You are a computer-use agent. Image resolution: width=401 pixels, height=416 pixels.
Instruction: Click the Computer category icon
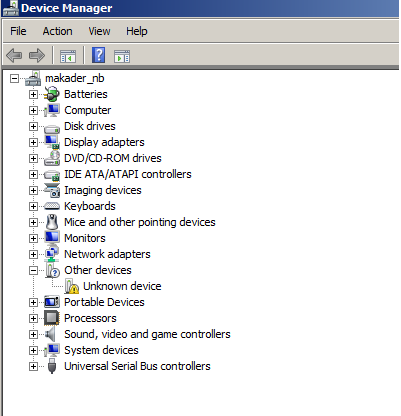click(52, 110)
